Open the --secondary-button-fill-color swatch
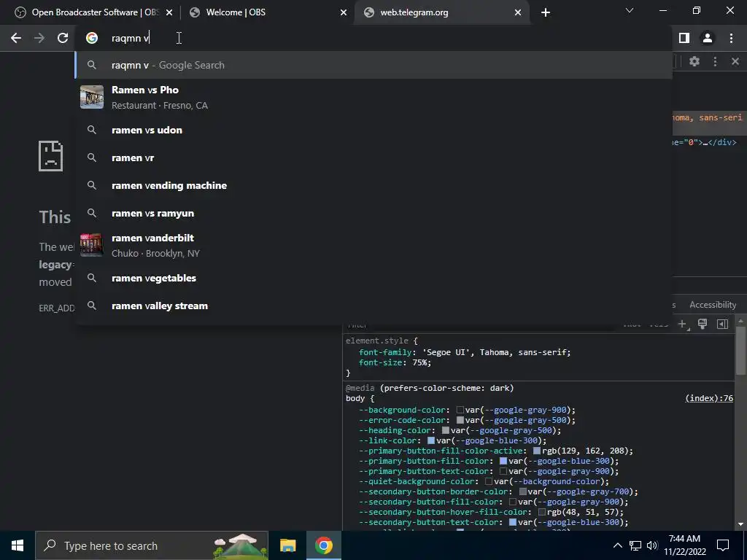747x560 pixels. (513, 502)
